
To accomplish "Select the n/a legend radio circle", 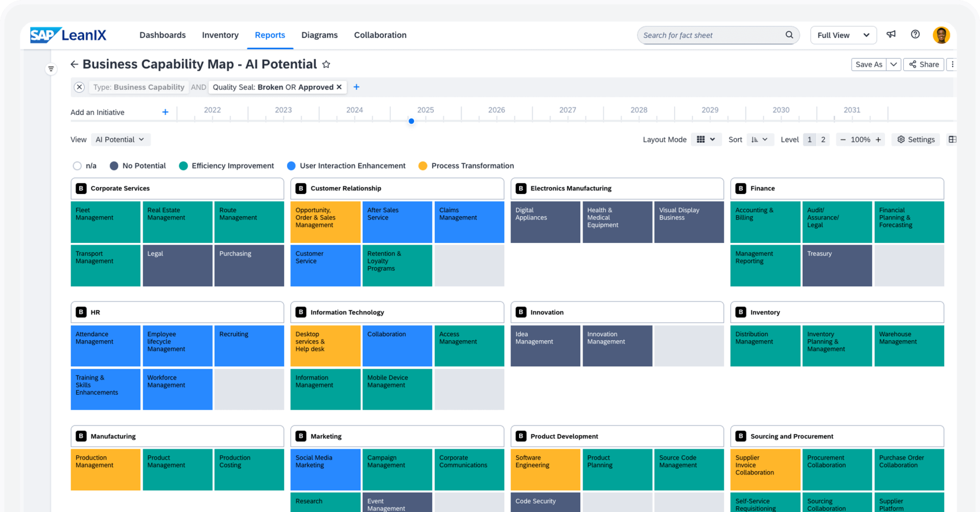I will point(77,166).
